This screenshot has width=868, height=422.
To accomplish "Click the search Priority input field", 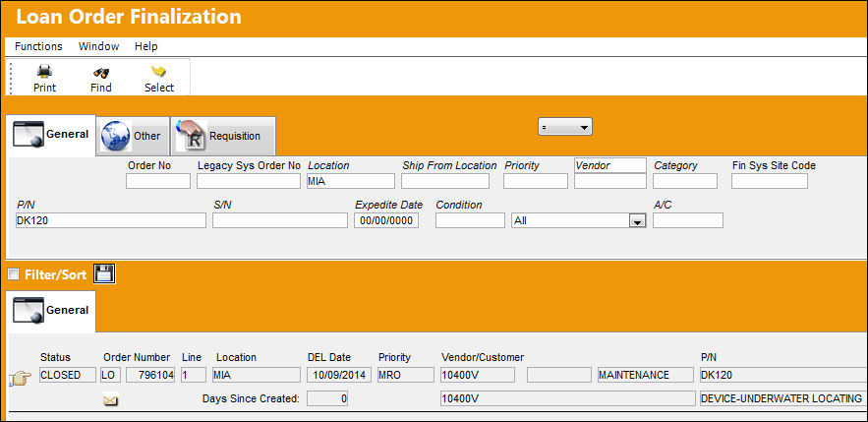I will click(536, 181).
